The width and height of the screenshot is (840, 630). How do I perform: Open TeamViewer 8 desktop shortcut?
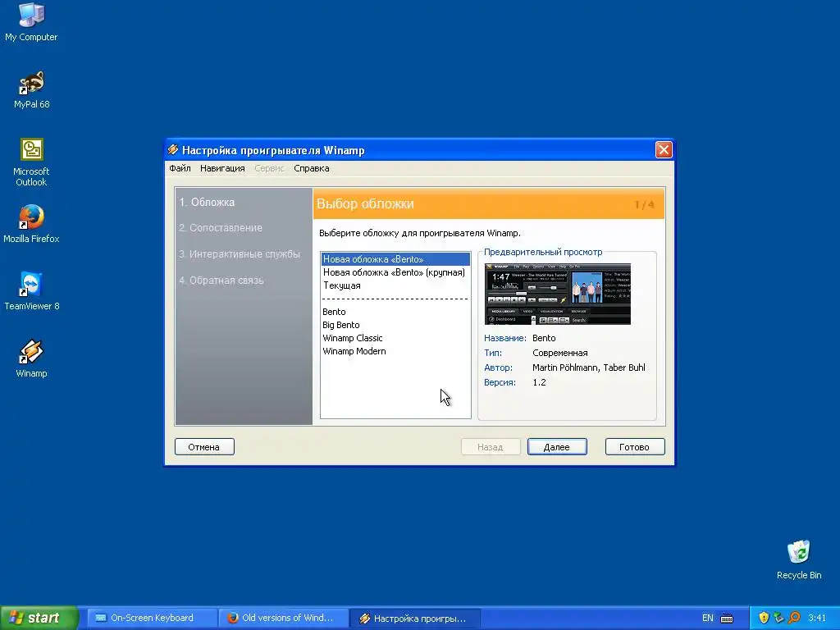pos(31,291)
